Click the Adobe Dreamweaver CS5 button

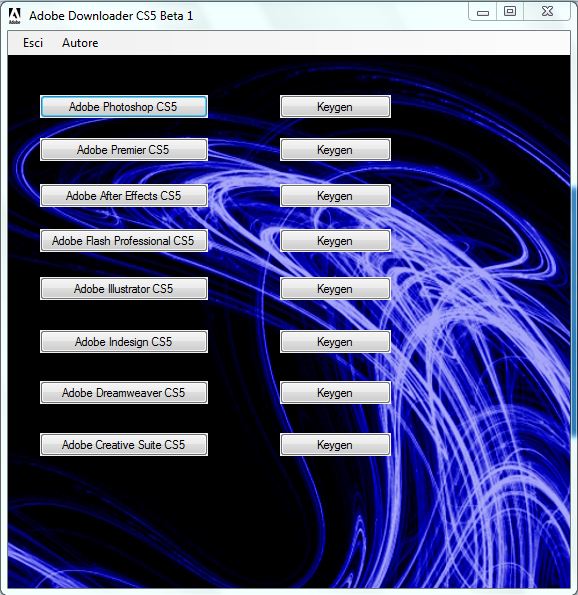124,392
